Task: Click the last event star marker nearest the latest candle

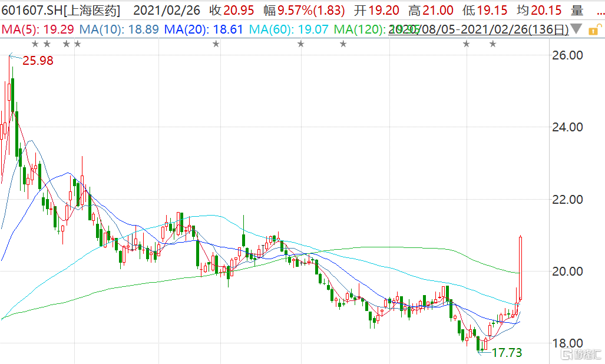Action: [492, 44]
